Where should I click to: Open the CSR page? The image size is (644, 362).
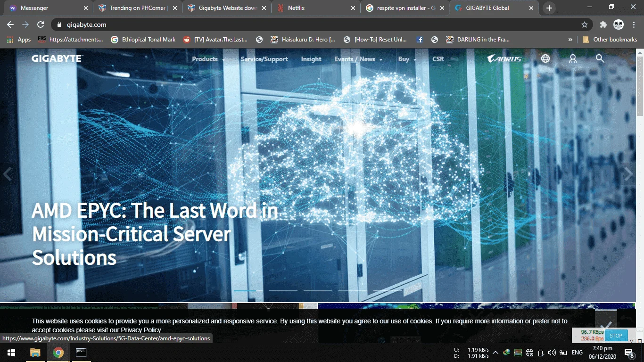coord(438,59)
